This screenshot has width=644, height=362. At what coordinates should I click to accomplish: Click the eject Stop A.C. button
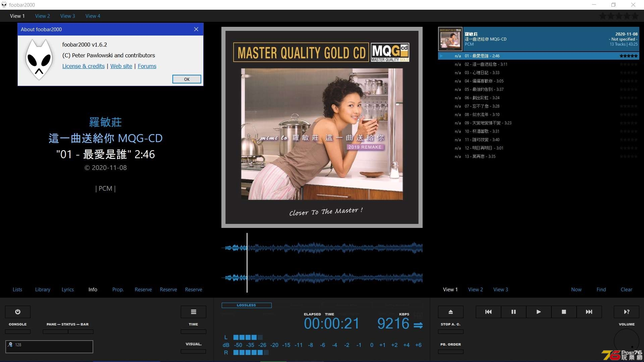451,312
